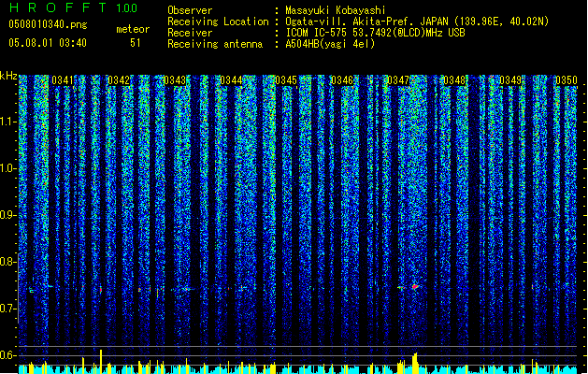Click the tallest yellow power bar near 0342
Image resolution: width=588 pixels, height=374 pixels.
tap(101, 361)
